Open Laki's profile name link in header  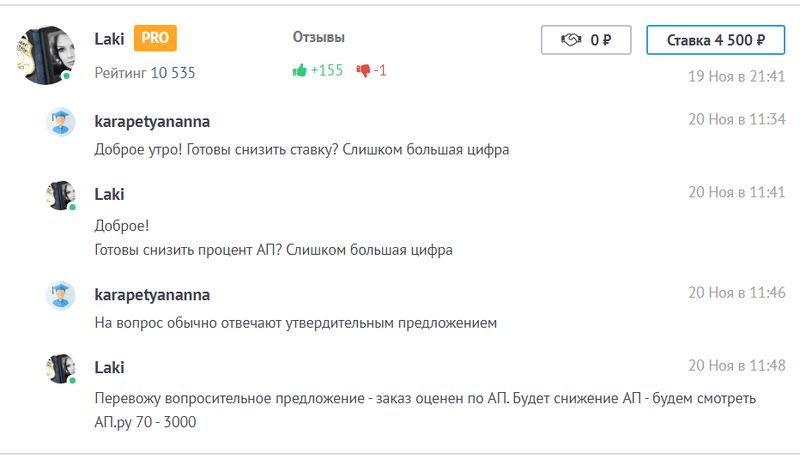[x=111, y=39]
